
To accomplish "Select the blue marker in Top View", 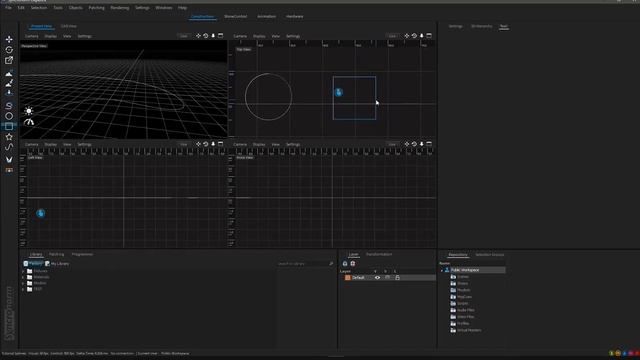I will click(x=339, y=92).
